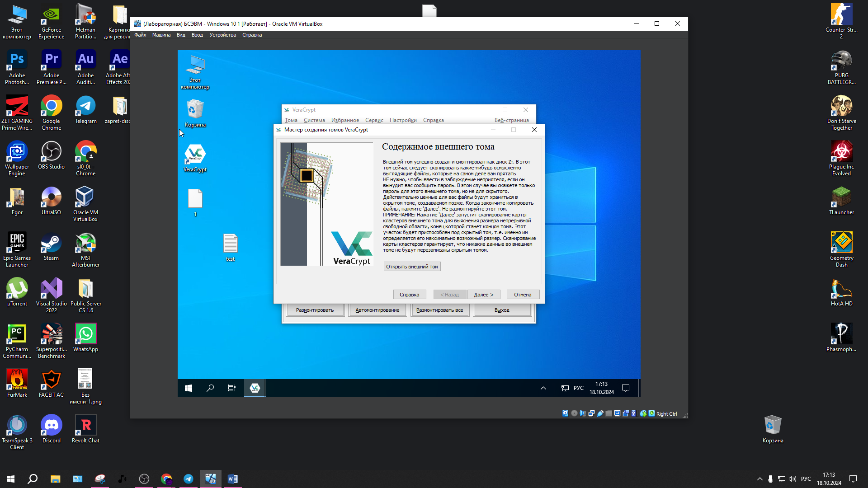Click VeraCrypt icon in VM taskbar
The height and width of the screenshot is (488, 868).
point(255,388)
